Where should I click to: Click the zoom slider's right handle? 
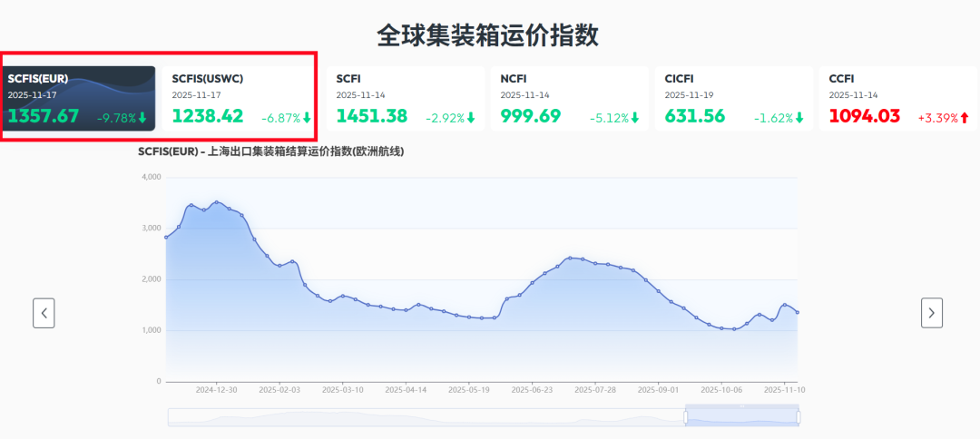click(x=799, y=416)
